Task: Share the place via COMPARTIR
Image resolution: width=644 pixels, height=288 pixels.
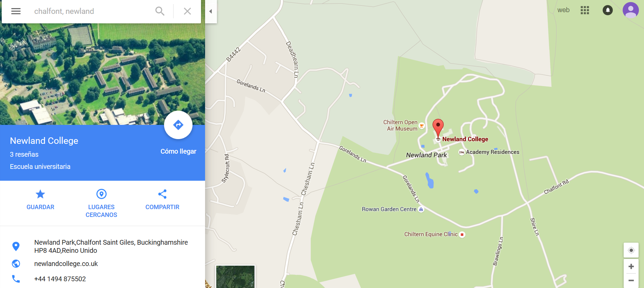Action: pyautogui.click(x=162, y=200)
